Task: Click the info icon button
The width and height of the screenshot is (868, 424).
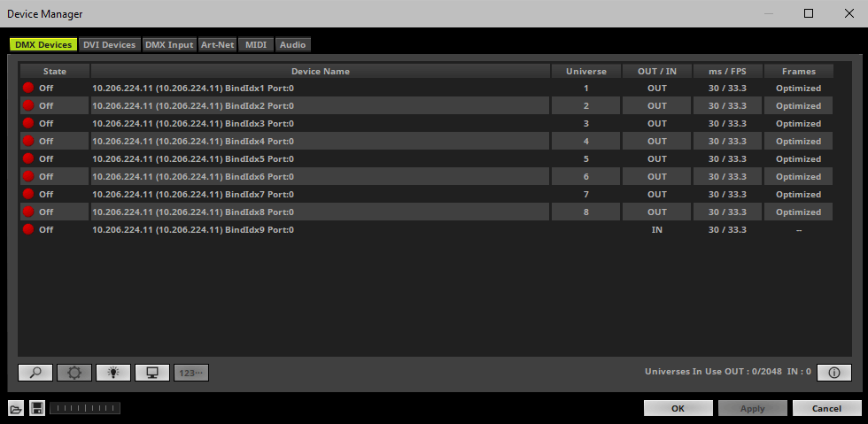Action: point(834,373)
